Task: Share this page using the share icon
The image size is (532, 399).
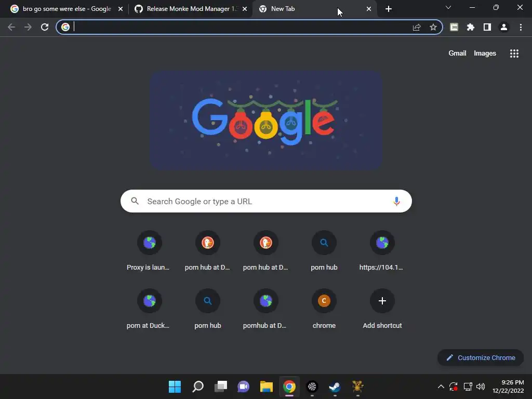Action: (x=417, y=27)
